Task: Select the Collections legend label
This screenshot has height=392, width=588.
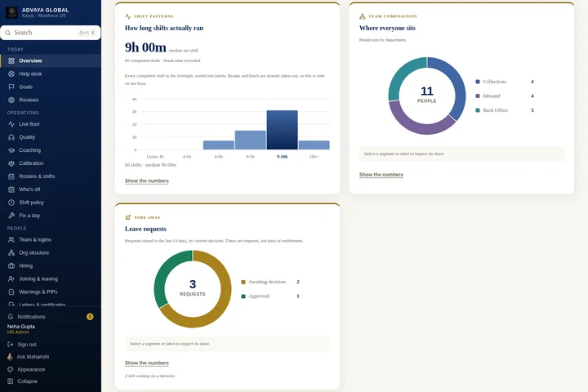Action: (494, 82)
